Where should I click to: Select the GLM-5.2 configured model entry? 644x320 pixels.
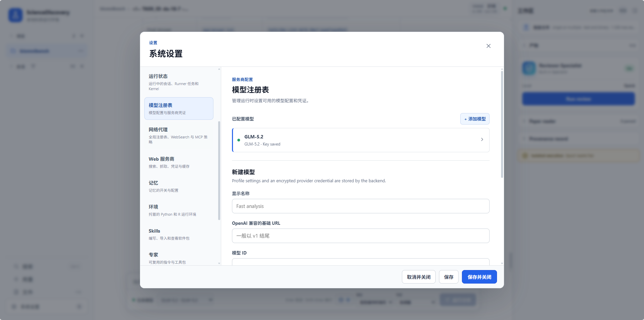361,140
